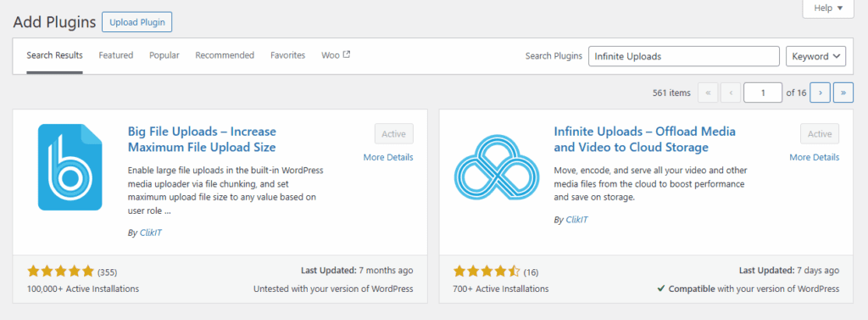Click Last Updated: 7 months ago text
Screen dimensions: 868x320
point(357,271)
